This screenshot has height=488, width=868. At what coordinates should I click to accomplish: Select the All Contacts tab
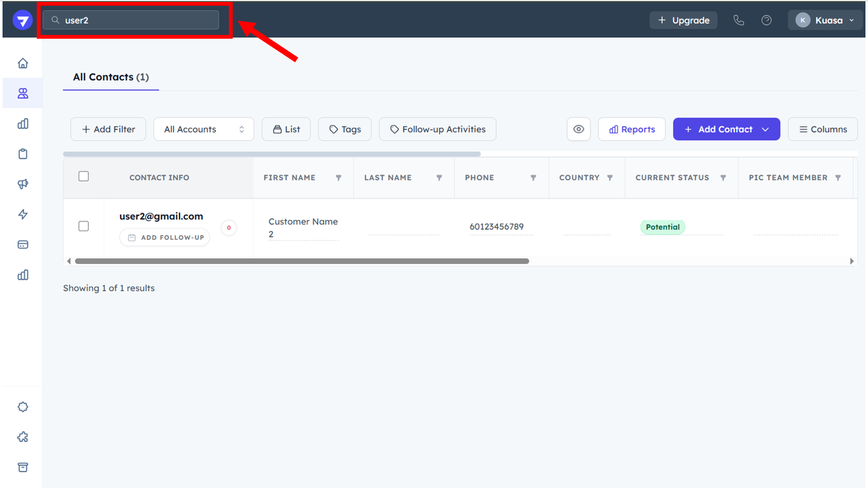(110, 77)
